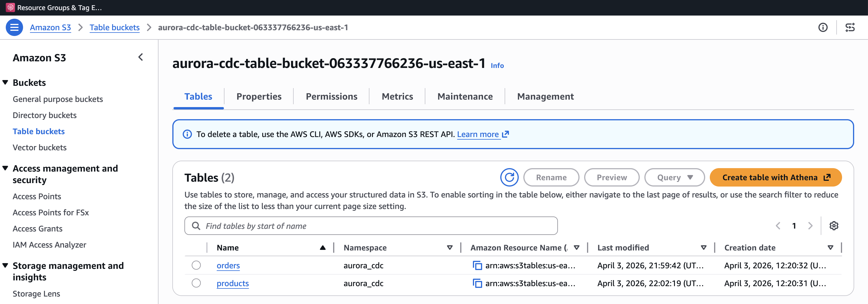The width and height of the screenshot is (868, 304).
Task: Open General purpose buckets in sidebar
Action: (x=58, y=99)
